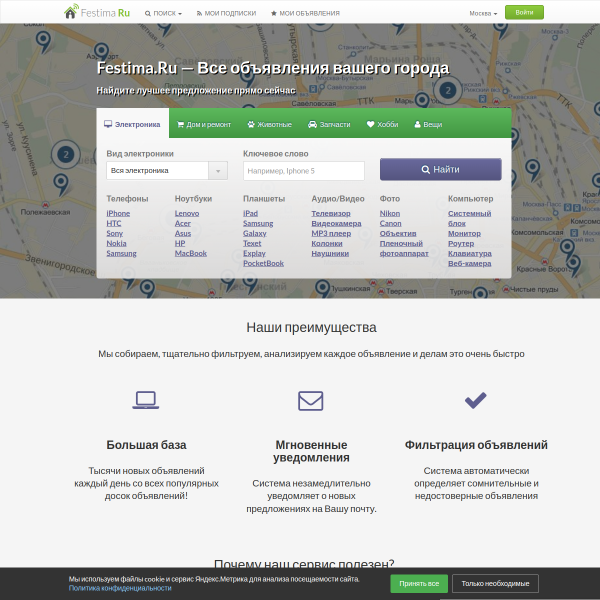Open the iPhone link
This screenshot has width=600, height=600.
pos(118,214)
